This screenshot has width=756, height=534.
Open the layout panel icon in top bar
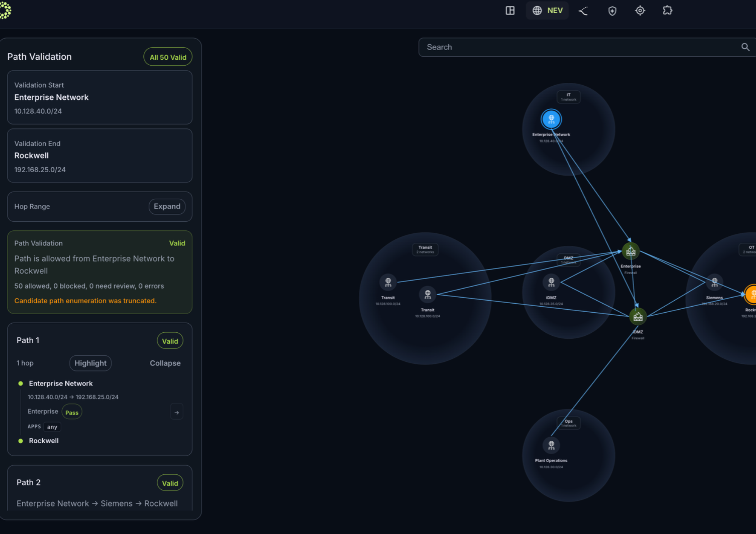510,11
